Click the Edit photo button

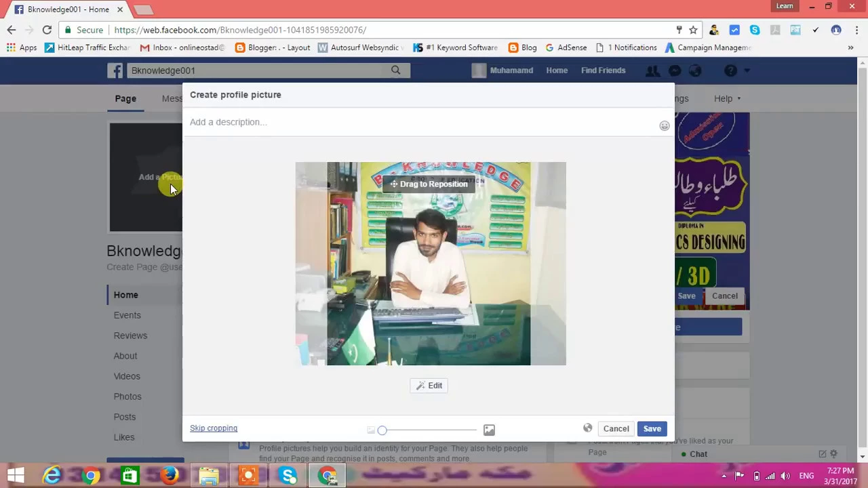click(x=429, y=386)
